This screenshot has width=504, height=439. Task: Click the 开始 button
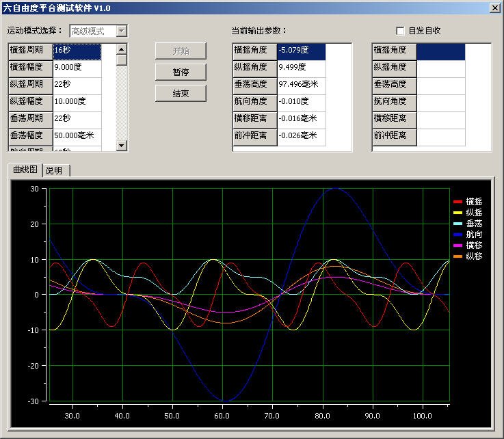point(181,51)
